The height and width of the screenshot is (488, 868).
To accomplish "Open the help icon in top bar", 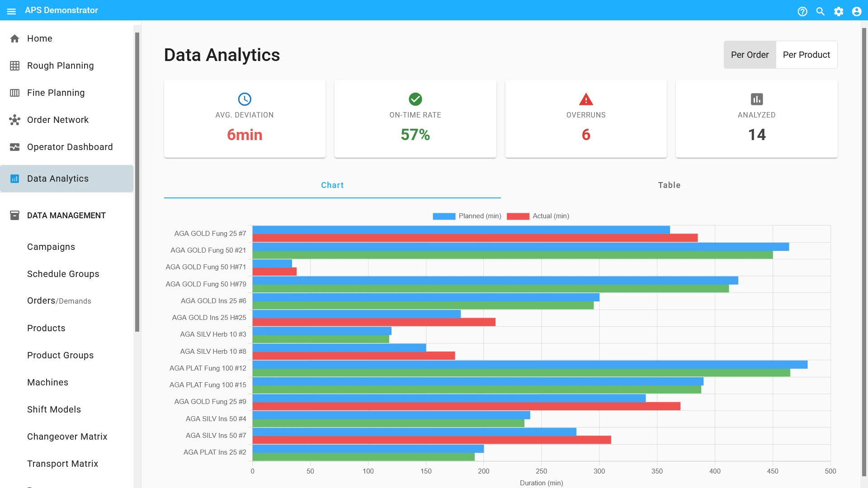I will (802, 11).
